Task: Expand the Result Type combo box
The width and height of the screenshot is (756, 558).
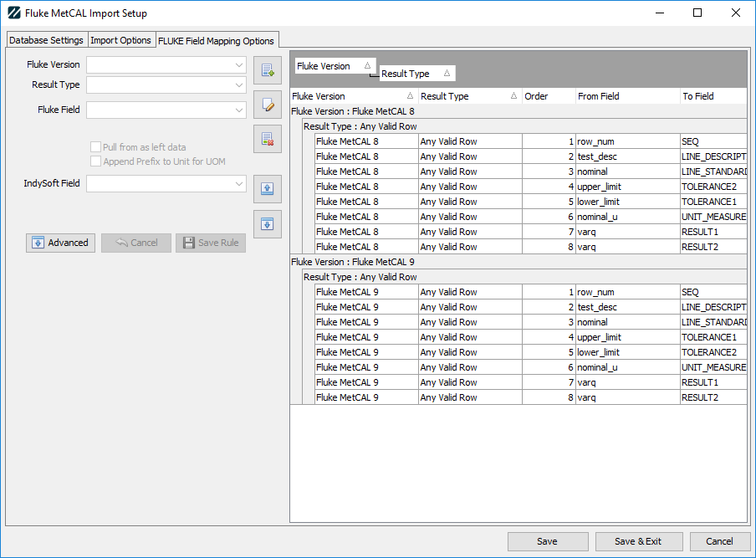Action: [238, 84]
